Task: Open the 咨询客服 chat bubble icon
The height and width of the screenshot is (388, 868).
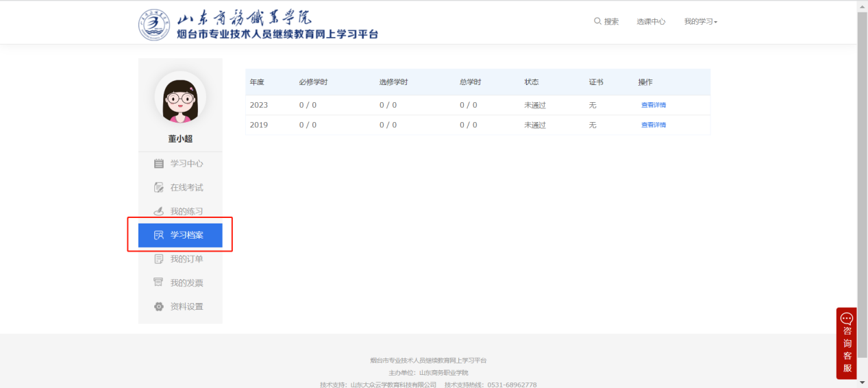Action: coord(847,319)
